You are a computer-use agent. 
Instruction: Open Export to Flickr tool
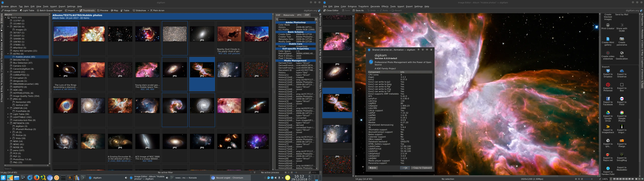(x=621, y=99)
